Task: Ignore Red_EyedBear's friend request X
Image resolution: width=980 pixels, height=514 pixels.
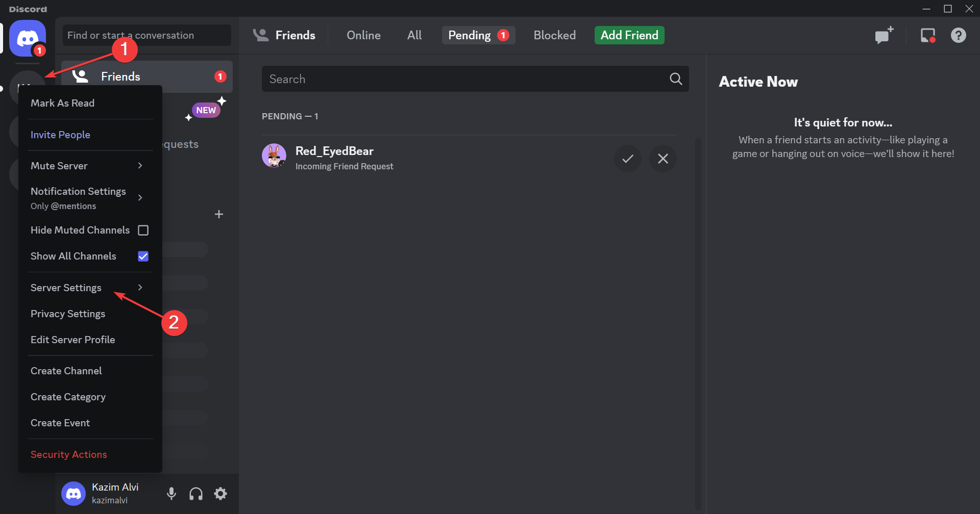Action: (663, 159)
